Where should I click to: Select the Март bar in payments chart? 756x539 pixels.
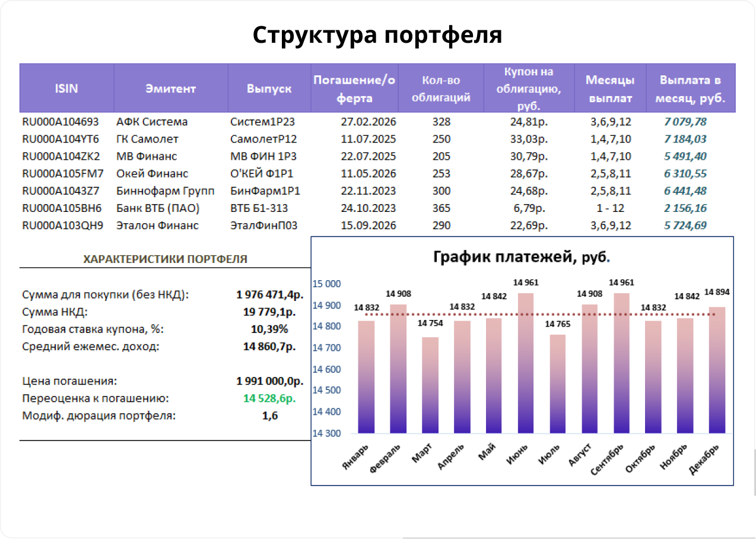coord(430,385)
